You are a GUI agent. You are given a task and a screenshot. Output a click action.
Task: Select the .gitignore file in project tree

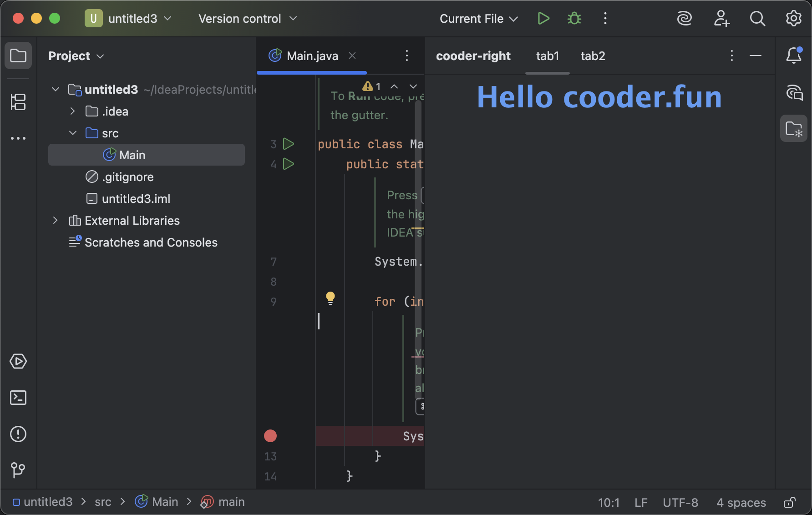click(x=127, y=177)
